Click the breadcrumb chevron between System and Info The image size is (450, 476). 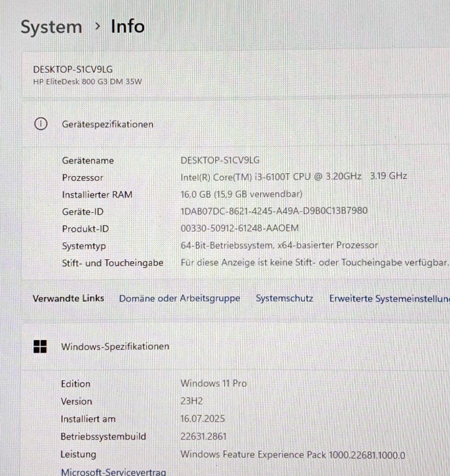click(97, 27)
